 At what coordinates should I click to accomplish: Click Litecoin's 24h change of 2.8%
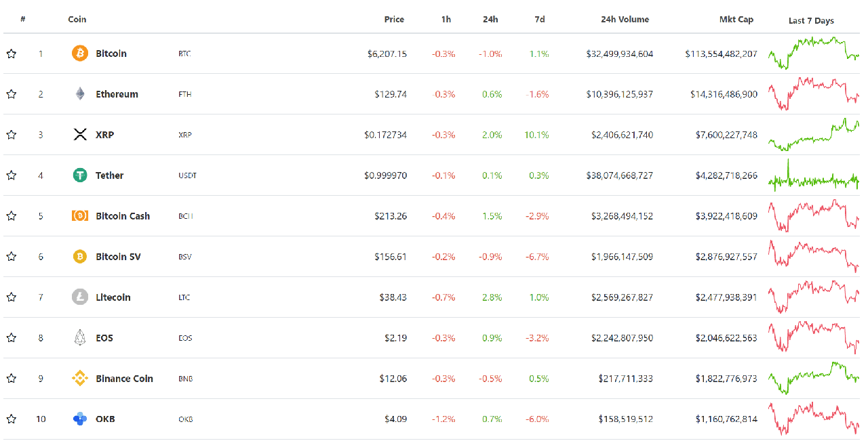[x=492, y=297]
